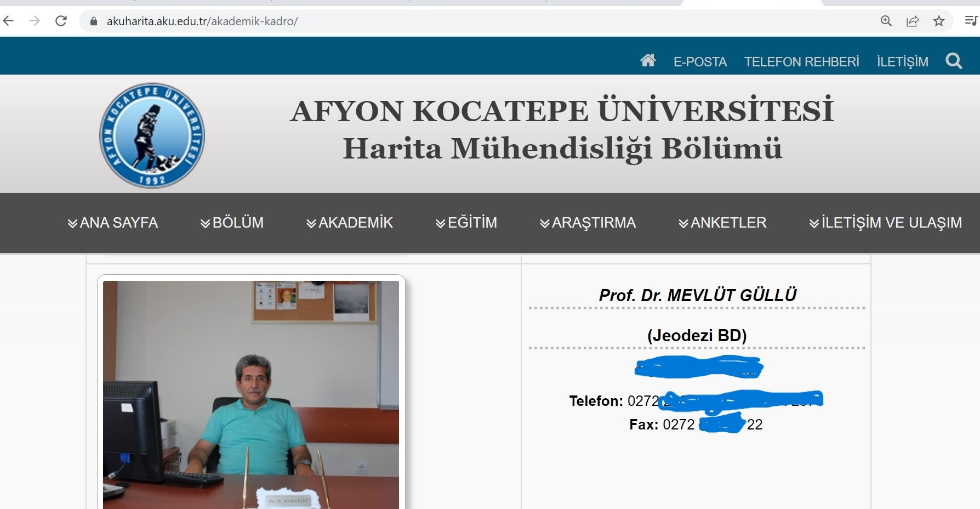Click the Harita Mühendisliği Bölümü subtitle
This screenshot has height=509, width=980.
coord(562,149)
